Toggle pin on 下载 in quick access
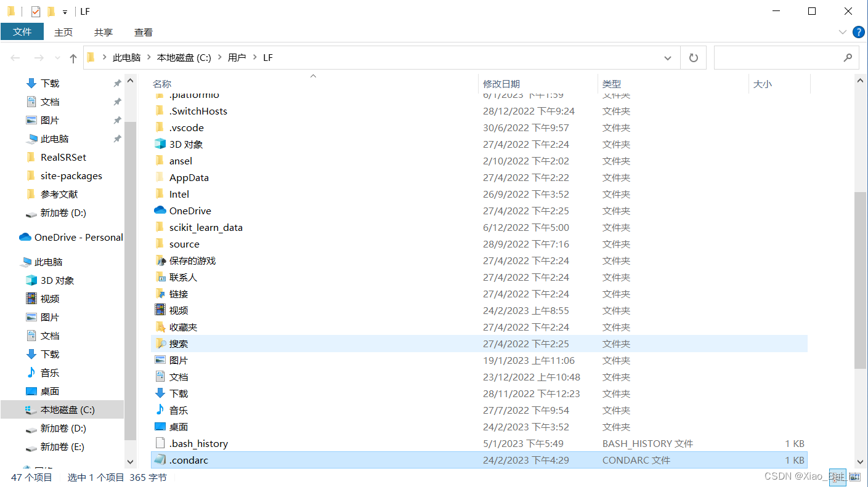Viewport: 868px width, 487px height. 117,83
